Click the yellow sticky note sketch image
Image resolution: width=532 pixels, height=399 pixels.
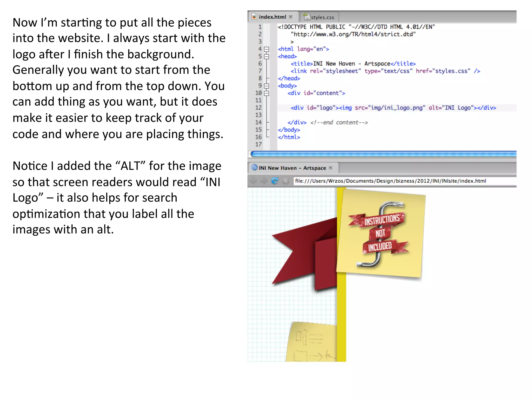(312, 342)
